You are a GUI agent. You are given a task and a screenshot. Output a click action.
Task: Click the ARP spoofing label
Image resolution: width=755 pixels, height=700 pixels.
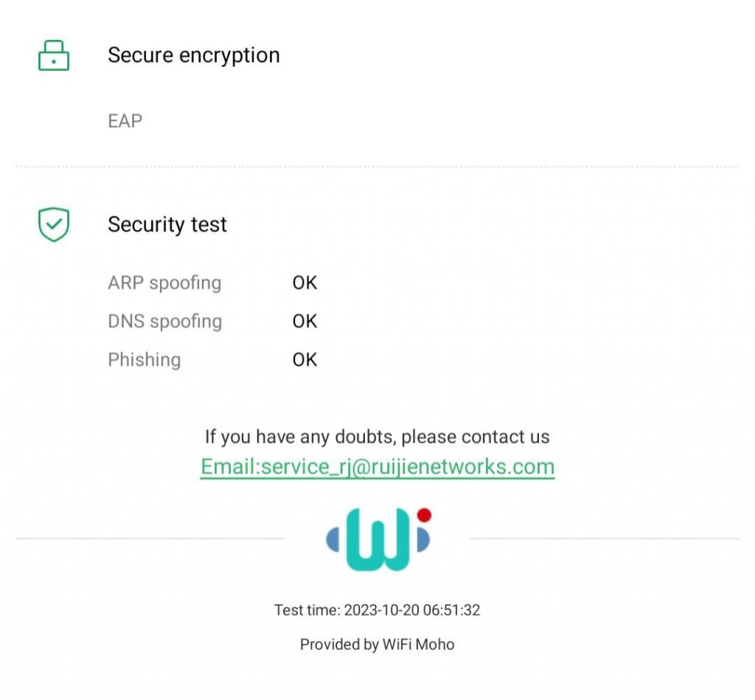coord(164,283)
